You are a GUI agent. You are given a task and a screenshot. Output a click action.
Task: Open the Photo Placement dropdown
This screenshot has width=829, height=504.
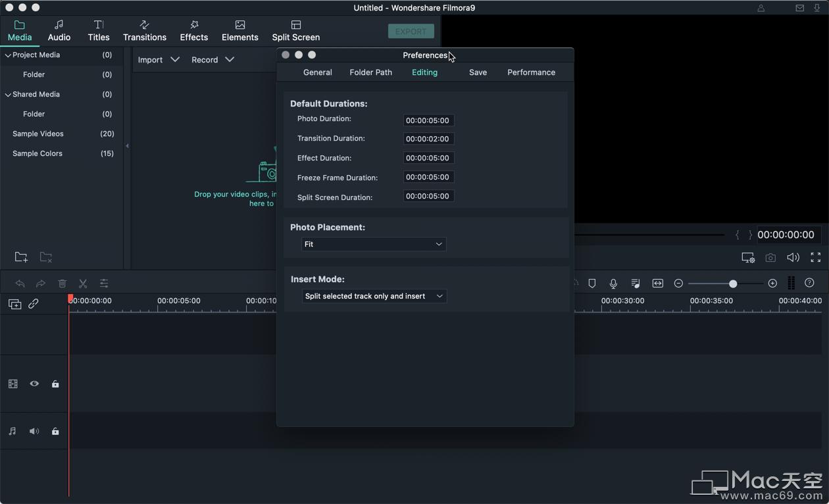pos(374,244)
